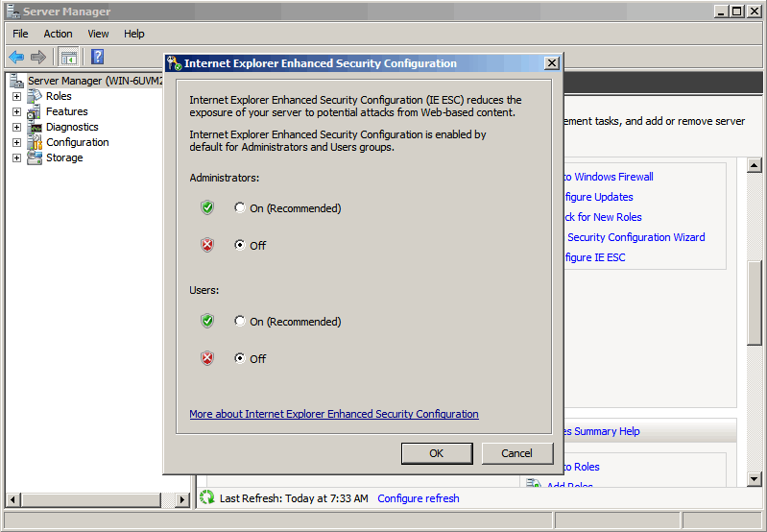Click the Diagnostics node icon
This screenshot has height=532, width=767.
coord(35,128)
